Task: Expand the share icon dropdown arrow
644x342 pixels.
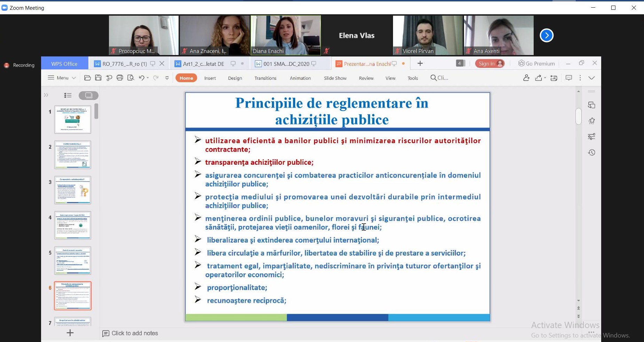Action: click(545, 78)
